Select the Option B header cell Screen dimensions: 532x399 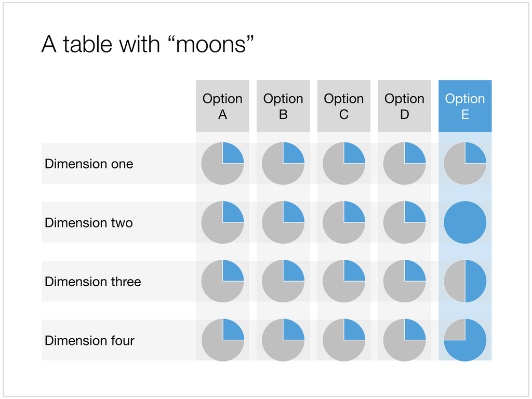point(283,106)
